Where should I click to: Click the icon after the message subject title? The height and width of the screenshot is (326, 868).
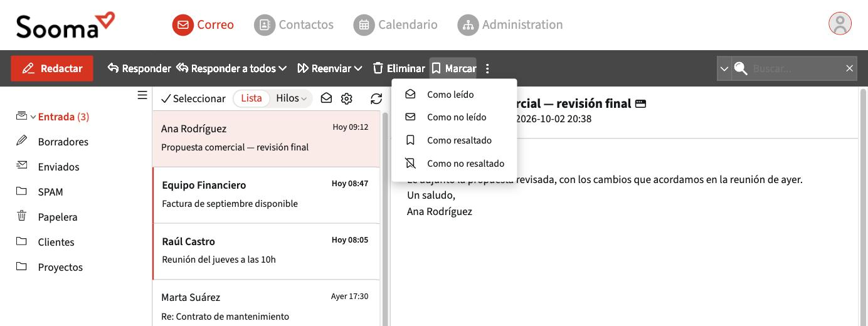(640, 104)
